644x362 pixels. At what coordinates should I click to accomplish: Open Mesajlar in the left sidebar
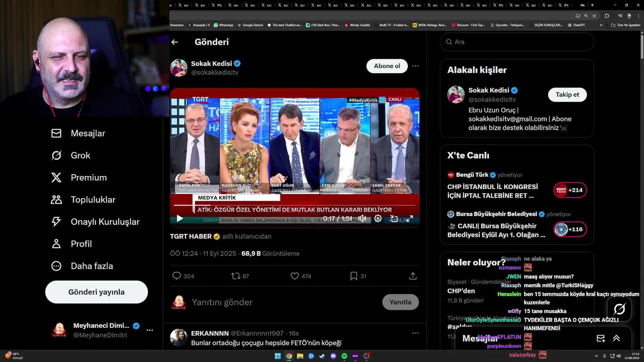pyautogui.click(x=78, y=133)
